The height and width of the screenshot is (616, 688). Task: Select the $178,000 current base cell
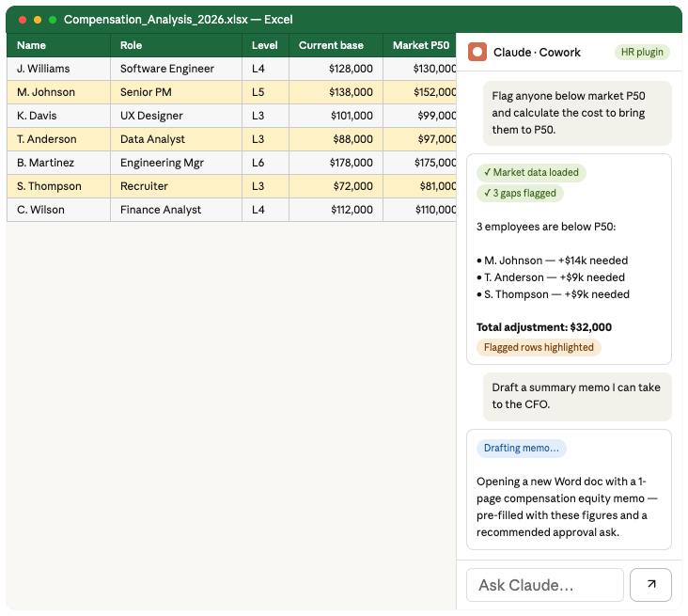pos(336,163)
